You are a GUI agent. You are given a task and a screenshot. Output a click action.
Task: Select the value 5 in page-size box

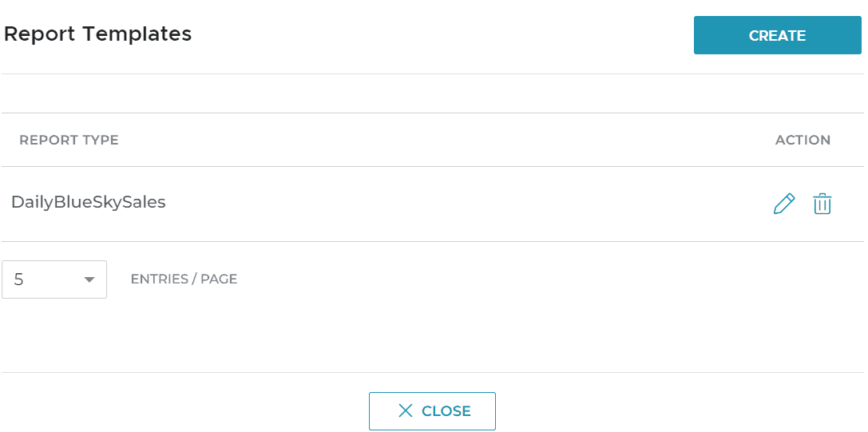tap(19, 279)
